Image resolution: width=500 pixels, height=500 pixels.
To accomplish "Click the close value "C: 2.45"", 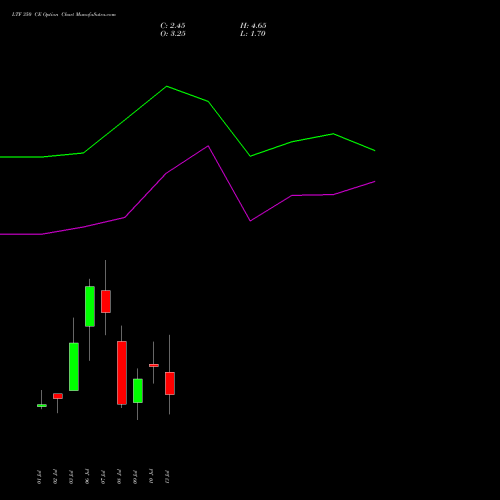I will [x=173, y=26].
